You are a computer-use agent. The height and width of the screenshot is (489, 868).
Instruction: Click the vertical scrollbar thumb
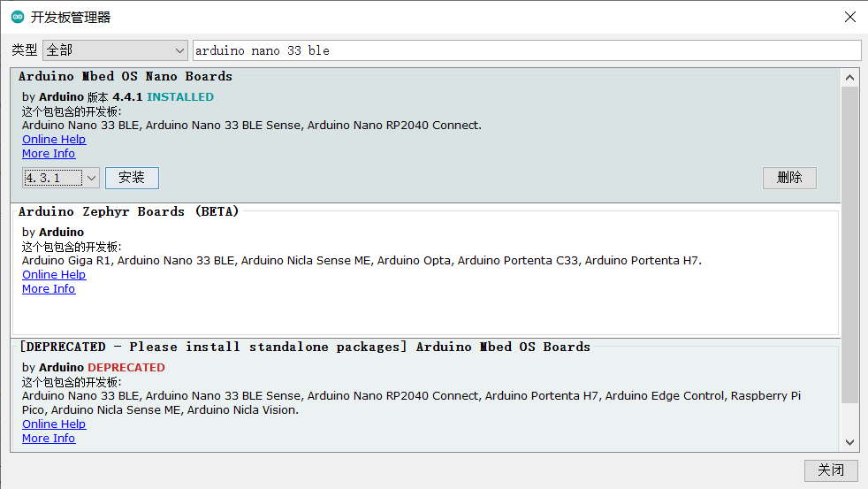[x=849, y=245]
